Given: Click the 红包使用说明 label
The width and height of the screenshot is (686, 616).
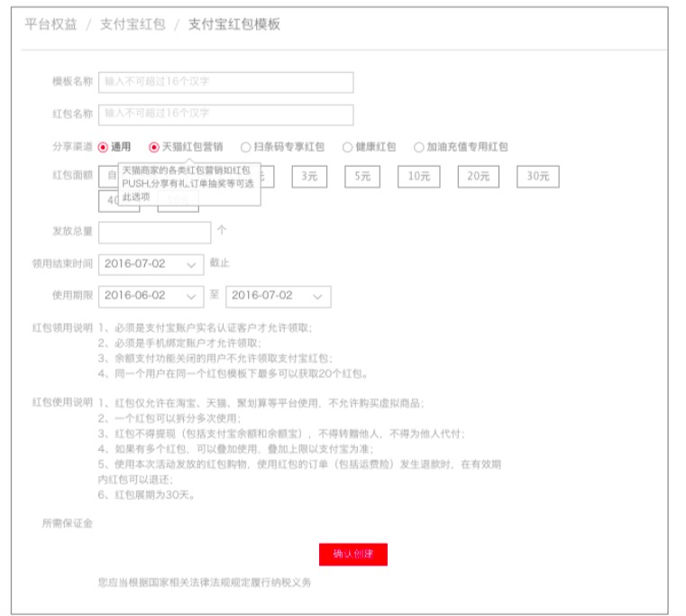Looking at the screenshot, I should pos(62,402).
